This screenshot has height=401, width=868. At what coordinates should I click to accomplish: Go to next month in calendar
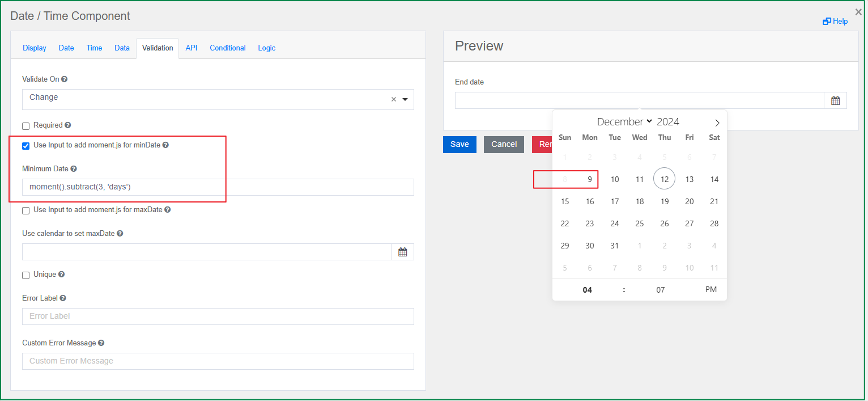point(717,123)
